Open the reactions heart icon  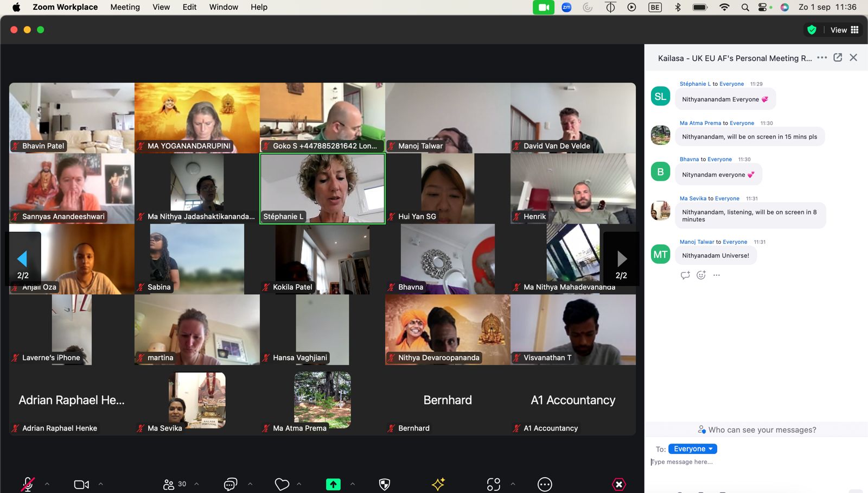(x=282, y=484)
